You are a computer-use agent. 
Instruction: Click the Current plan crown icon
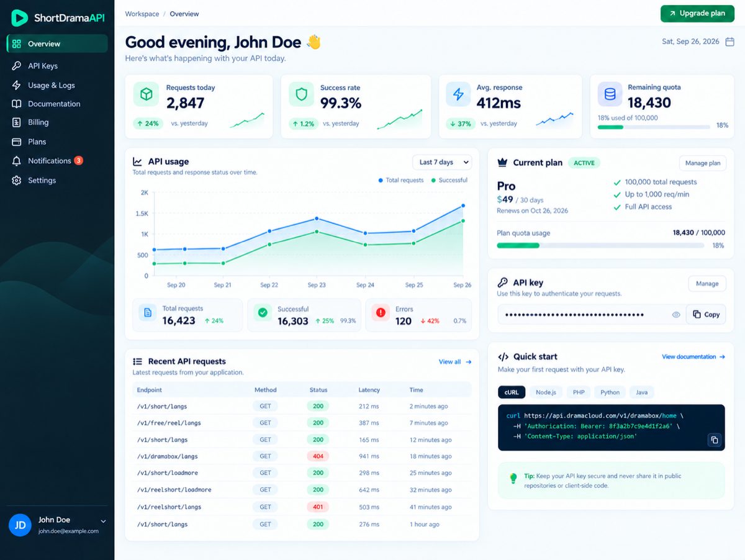[x=503, y=163]
